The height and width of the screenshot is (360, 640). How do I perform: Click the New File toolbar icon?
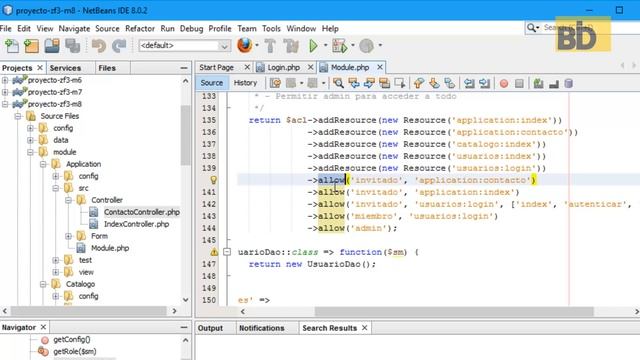[12, 45]
